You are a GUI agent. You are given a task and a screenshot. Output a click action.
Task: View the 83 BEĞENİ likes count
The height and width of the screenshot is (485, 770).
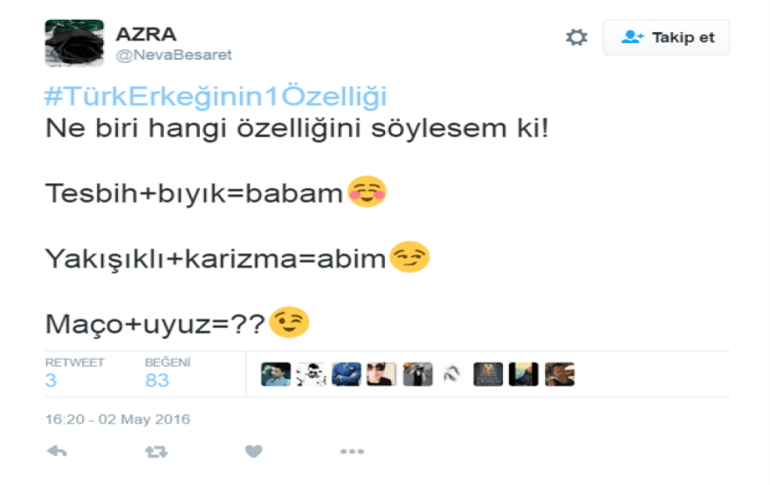(x=157, y=380)
